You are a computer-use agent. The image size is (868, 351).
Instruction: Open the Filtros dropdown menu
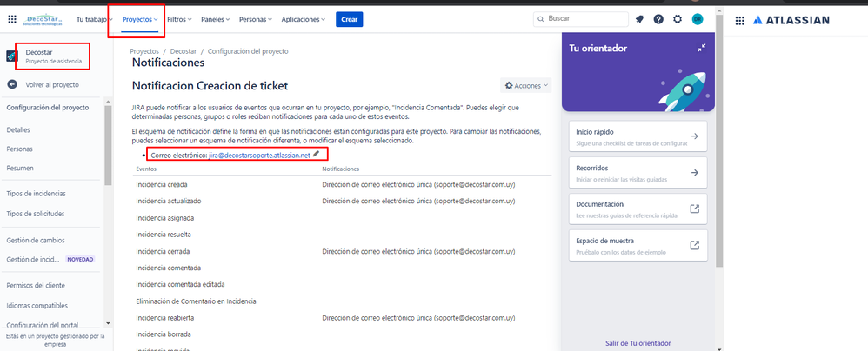coord(179,19)
